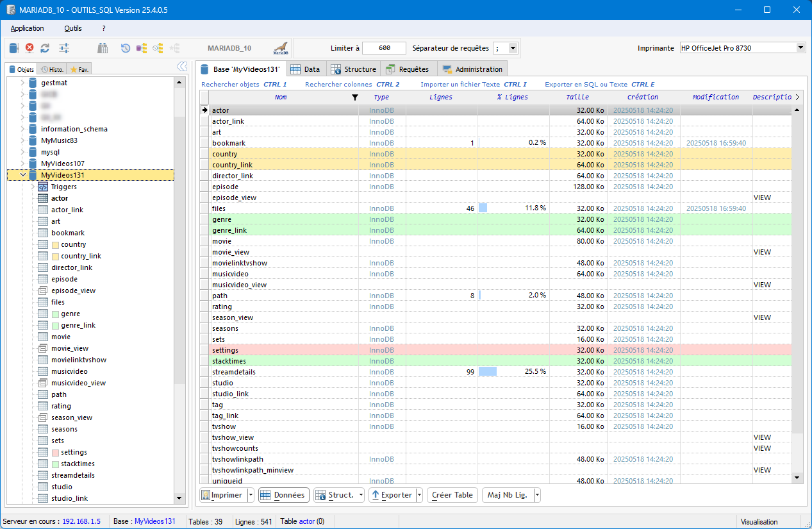Click the filter funnel in Nom column header
The image size is (812, 529).
tap(355, 97)
